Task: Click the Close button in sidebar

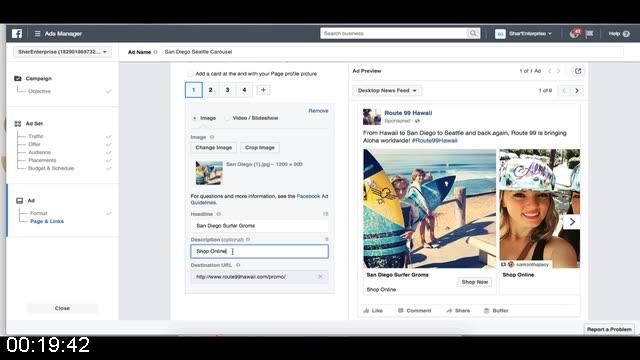Action: click(x=62, y=308)
